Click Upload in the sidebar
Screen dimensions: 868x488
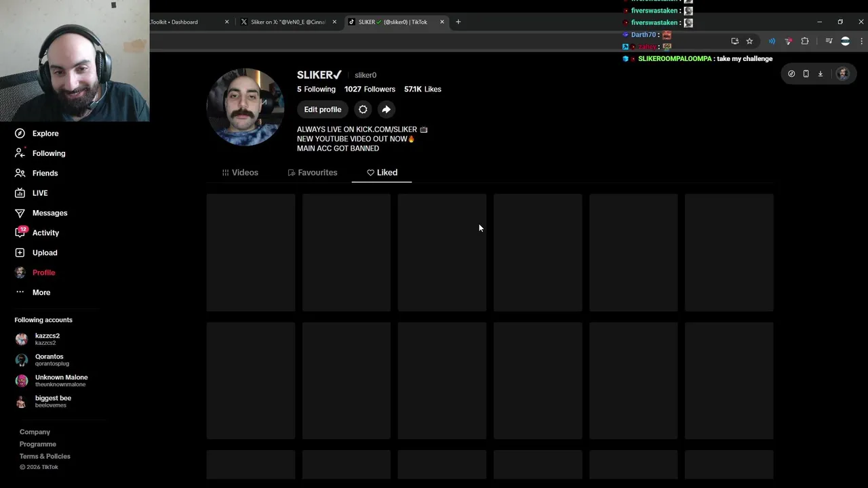(x=37, y=253)
